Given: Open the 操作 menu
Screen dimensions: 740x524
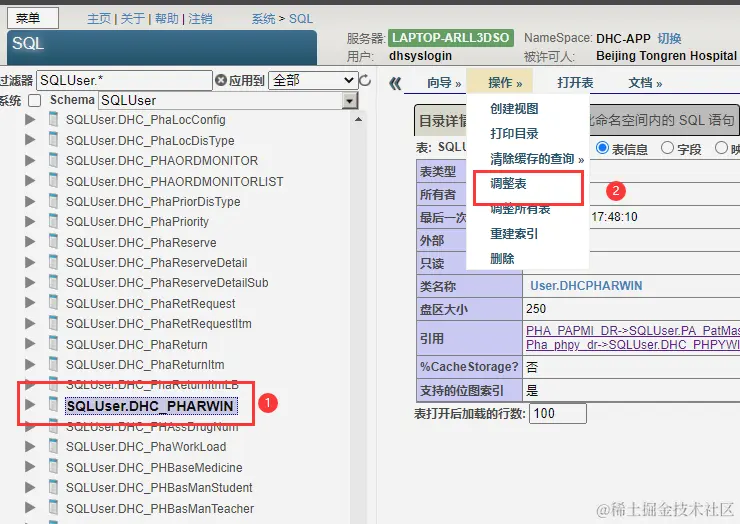Looking at the screenshot, I should click(x=505, y=83).
